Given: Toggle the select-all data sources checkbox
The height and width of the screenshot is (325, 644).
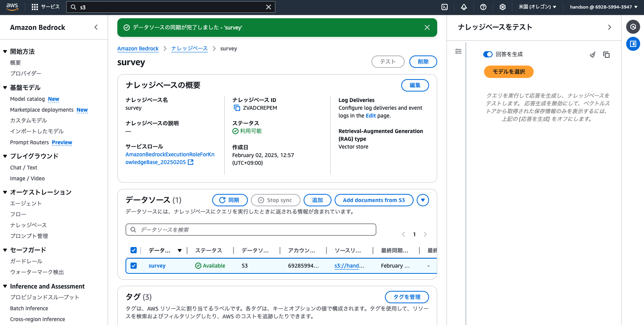Looking at the screenshot, I should pyautogui.click(x=134, y=250).
